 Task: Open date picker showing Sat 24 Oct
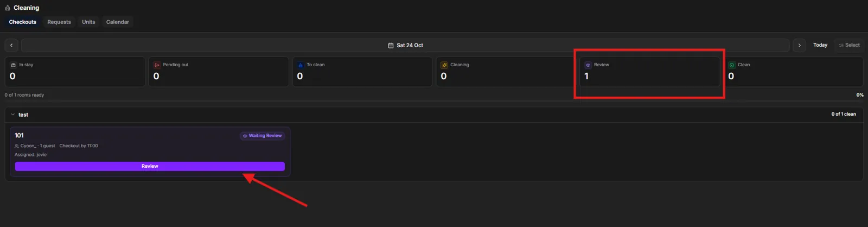click(x=405, y=45)
